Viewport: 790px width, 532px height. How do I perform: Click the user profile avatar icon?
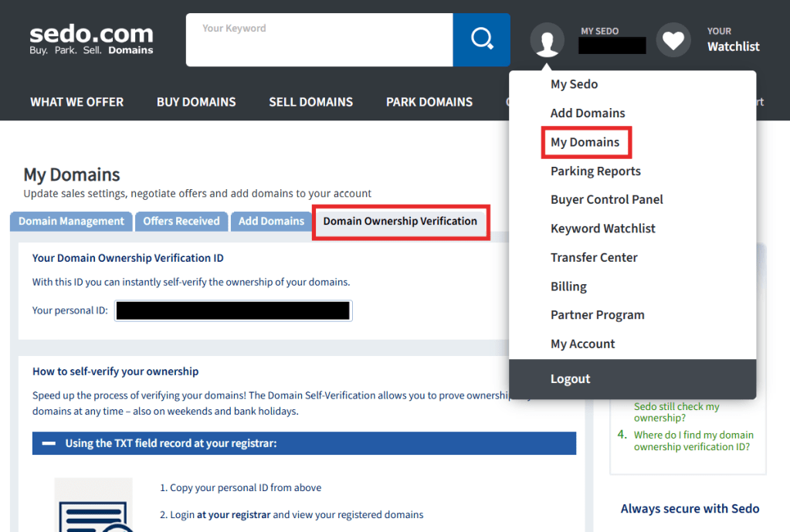548,39
